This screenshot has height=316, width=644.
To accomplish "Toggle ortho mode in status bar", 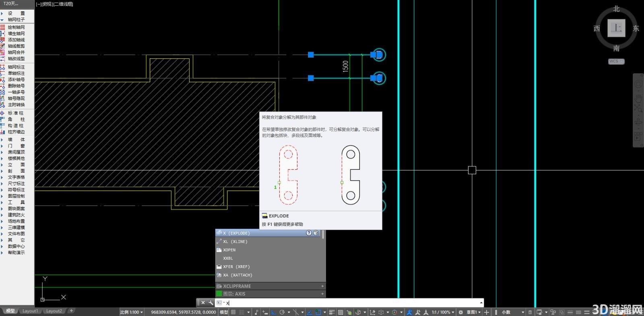I will [274, 312].
